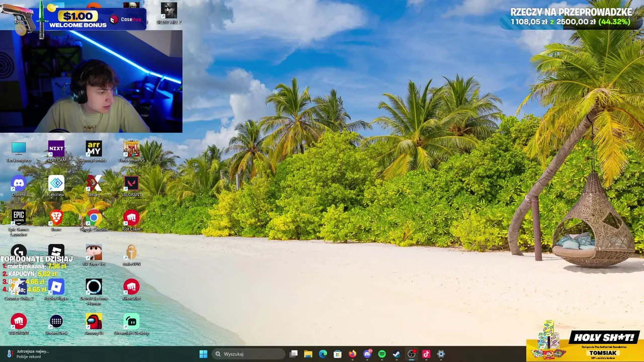The height and width of the screenshot is (362, 644).
Task: Launch Detroit Become Human shortcut
Action: (94, 292)
